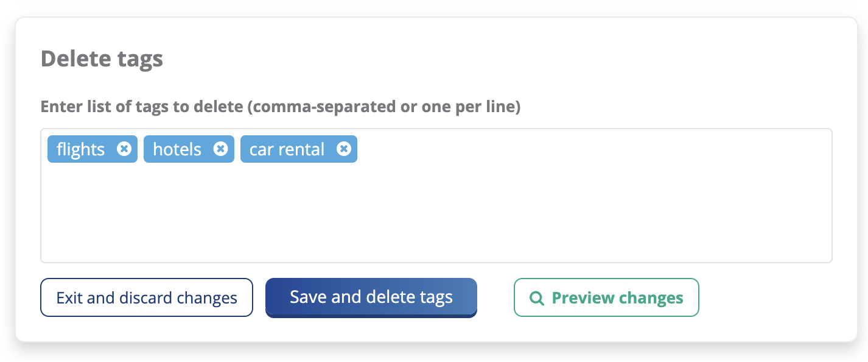This screenshot has width=868, height=362.
Task: Focus the empty tags input area
Action: (436, 213)
